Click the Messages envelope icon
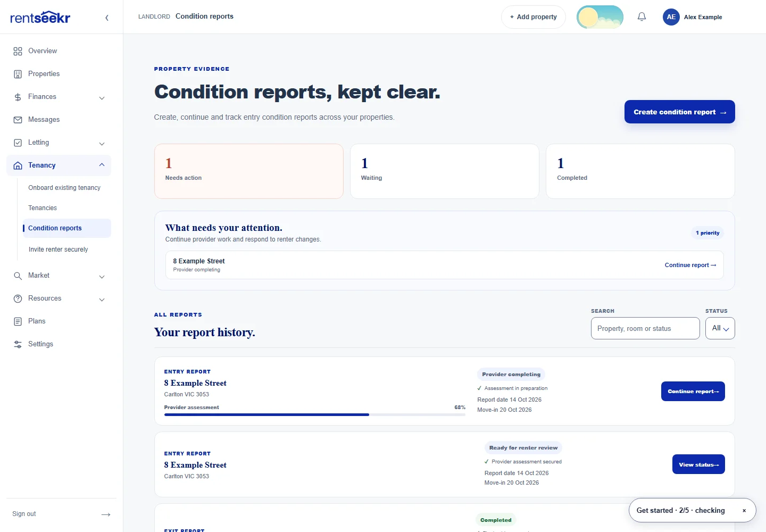The image size is (766, 532). coord(18,120)
